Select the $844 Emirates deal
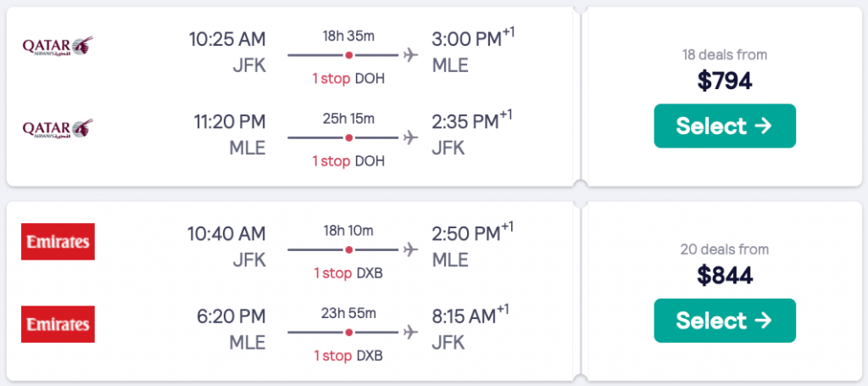868x386 pixels. (x=725, y=321)
